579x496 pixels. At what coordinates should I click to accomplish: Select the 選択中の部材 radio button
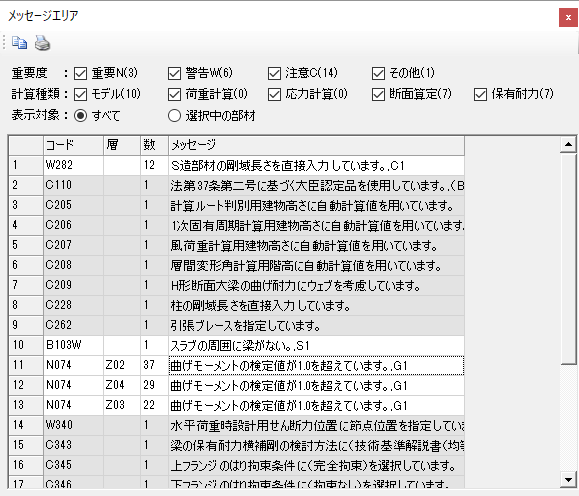pos(174,116)
